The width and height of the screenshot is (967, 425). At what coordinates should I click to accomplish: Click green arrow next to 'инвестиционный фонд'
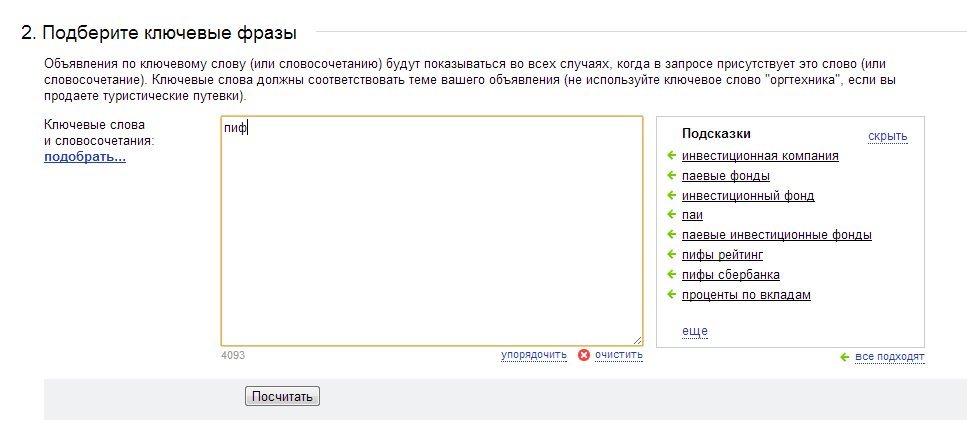[x=672, y=196]
